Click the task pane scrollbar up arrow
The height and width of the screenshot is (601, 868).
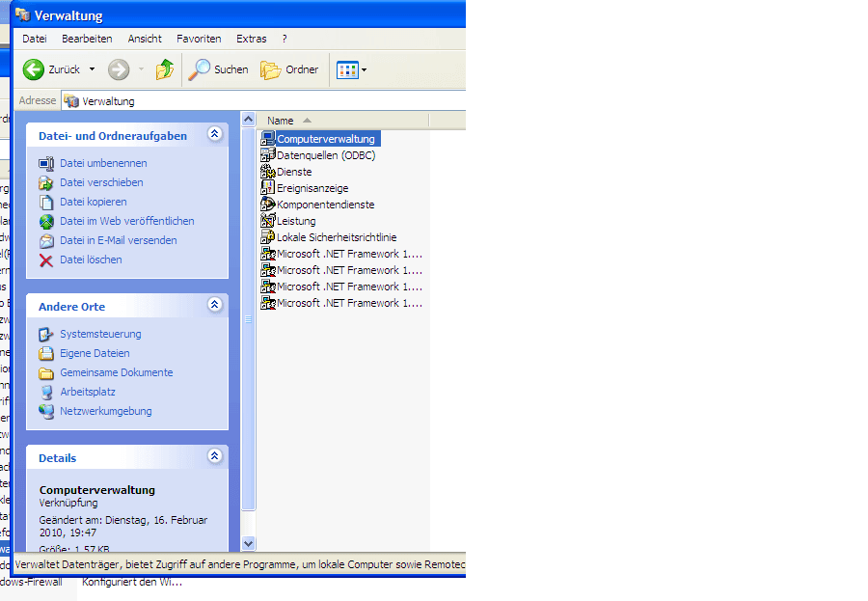[248, 119]
